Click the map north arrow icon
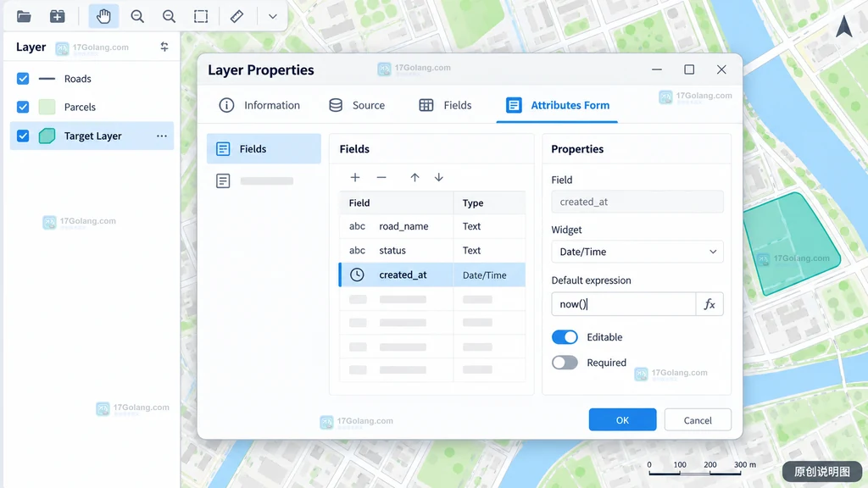Screen dimensions: 868x488 coord(844,26)
